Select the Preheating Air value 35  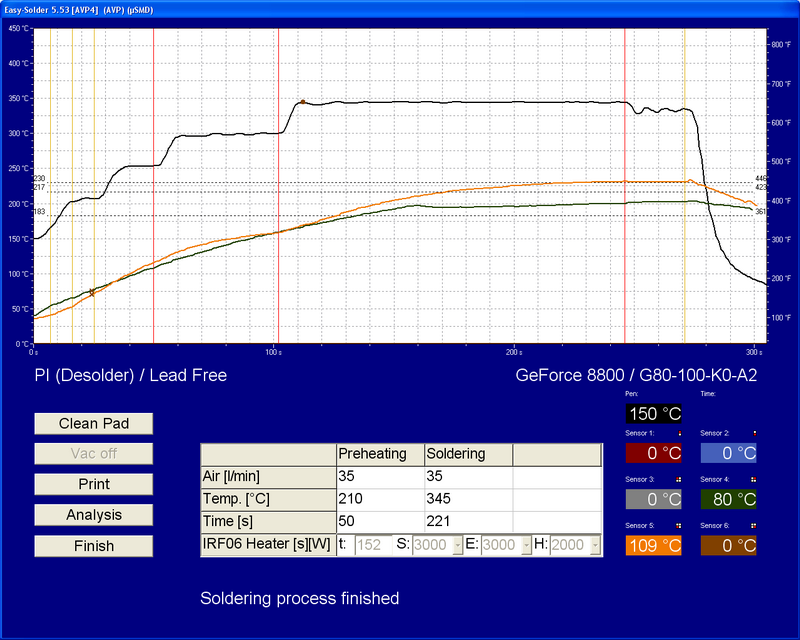[380, 477]
